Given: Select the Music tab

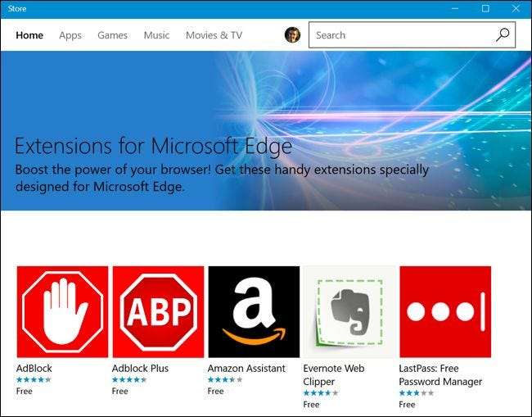Looking at the screenshot, I should point(156,35).
